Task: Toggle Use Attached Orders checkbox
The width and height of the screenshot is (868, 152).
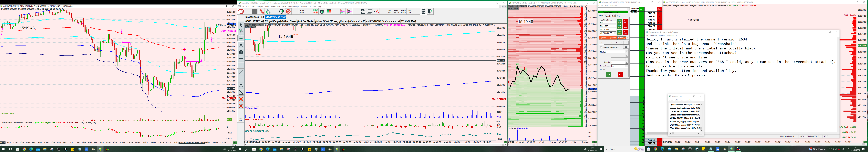Action: pos(601,47)
